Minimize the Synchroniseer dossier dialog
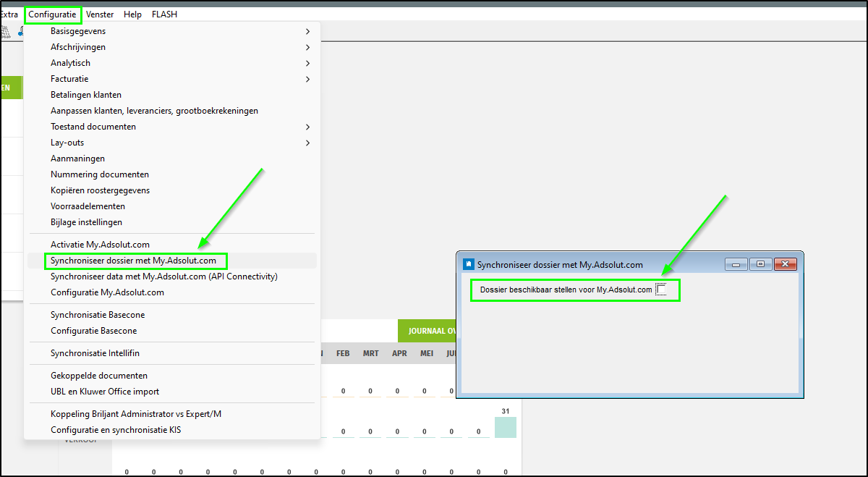 (736, 265)
